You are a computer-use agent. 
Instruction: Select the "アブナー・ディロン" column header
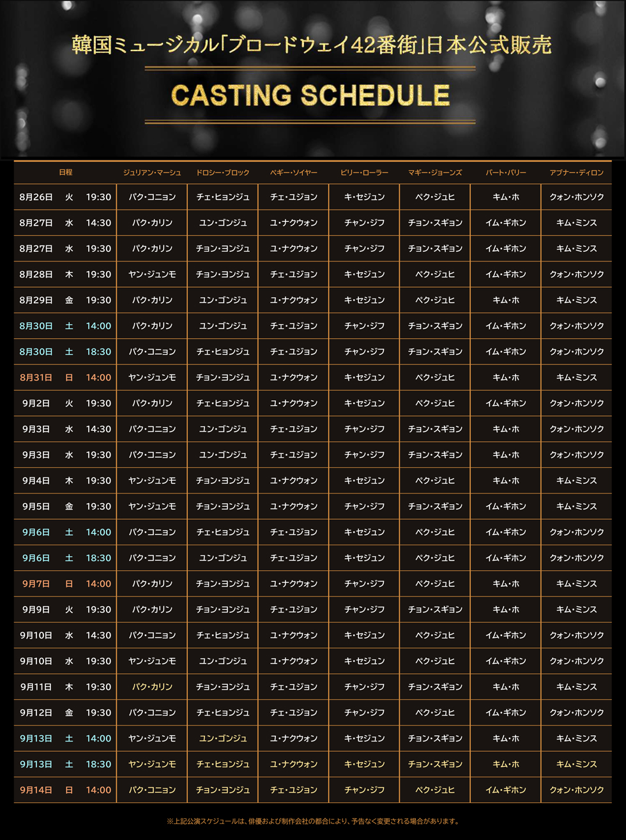(x=577, y=173)
